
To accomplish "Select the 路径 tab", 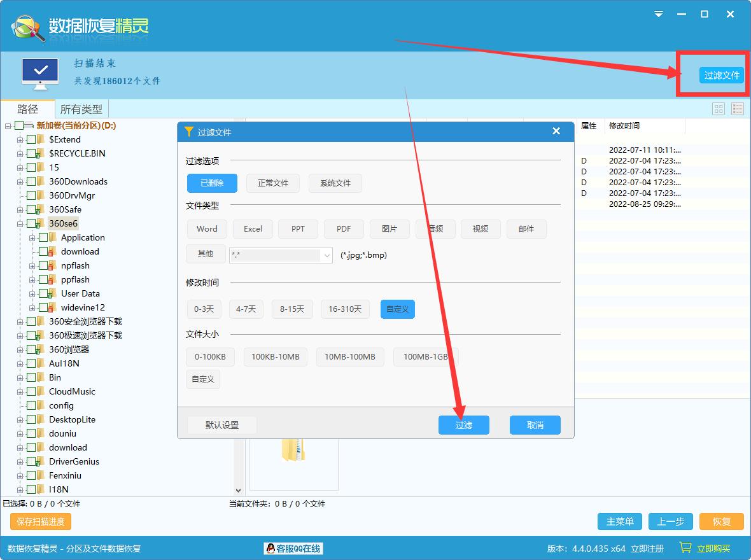I will [x=27, y=108].
